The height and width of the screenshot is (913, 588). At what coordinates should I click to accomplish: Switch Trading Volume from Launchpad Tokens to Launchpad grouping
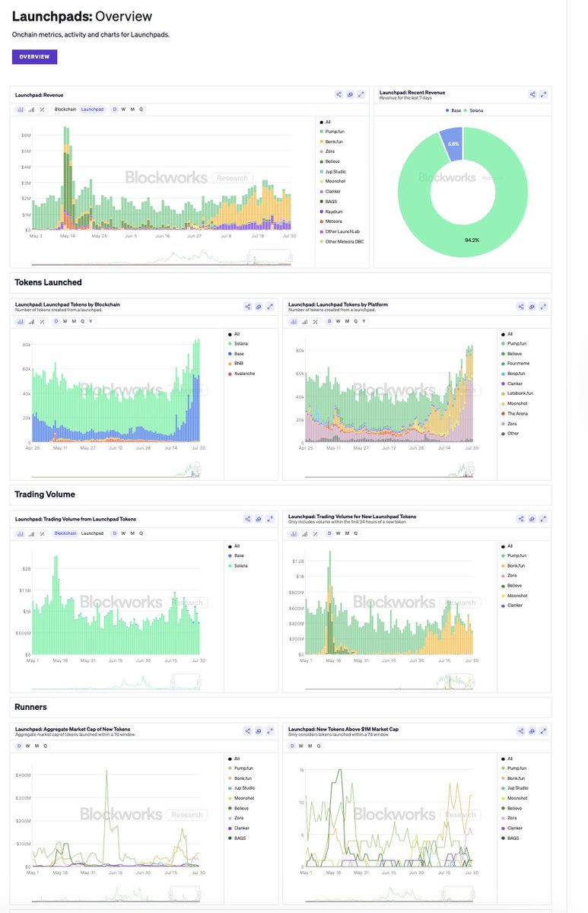92,533
